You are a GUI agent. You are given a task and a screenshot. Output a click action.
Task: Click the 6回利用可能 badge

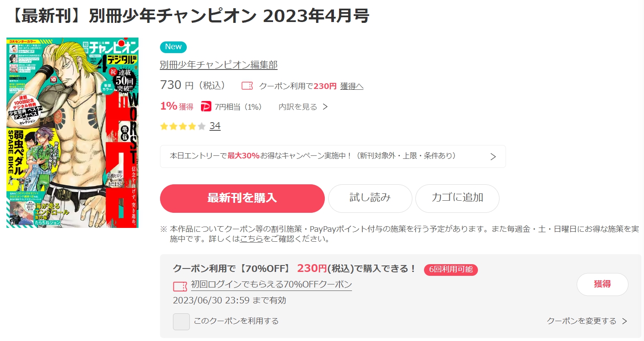click(451, 270)
